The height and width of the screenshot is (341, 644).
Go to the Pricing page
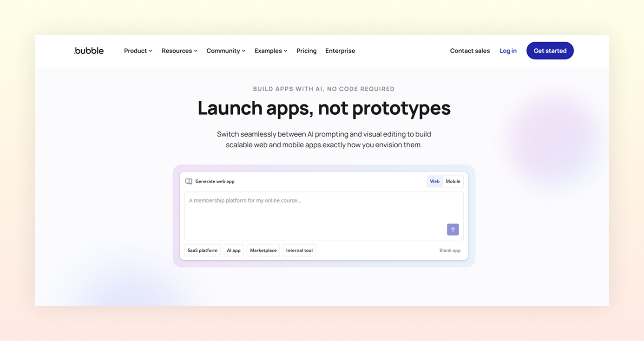[306, 51]
